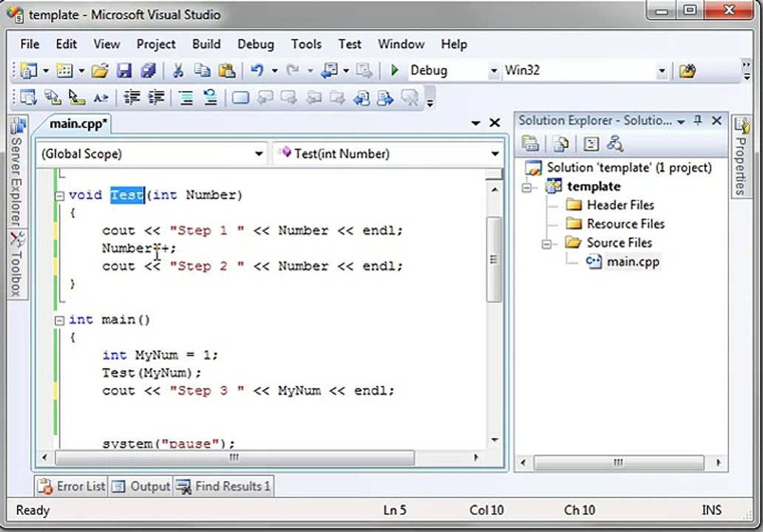Click the Save All icon

pos(148,71)
